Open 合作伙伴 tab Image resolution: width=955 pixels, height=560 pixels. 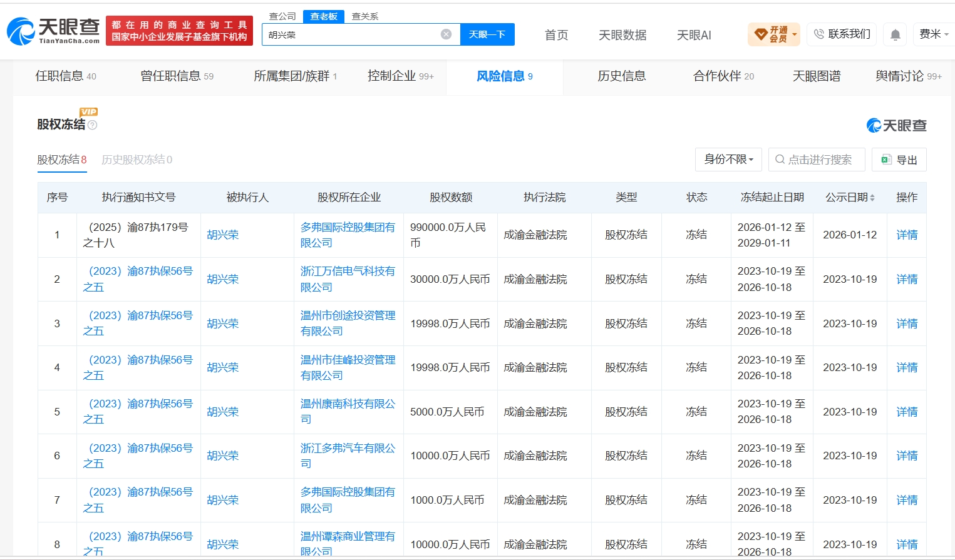(724, 76)
